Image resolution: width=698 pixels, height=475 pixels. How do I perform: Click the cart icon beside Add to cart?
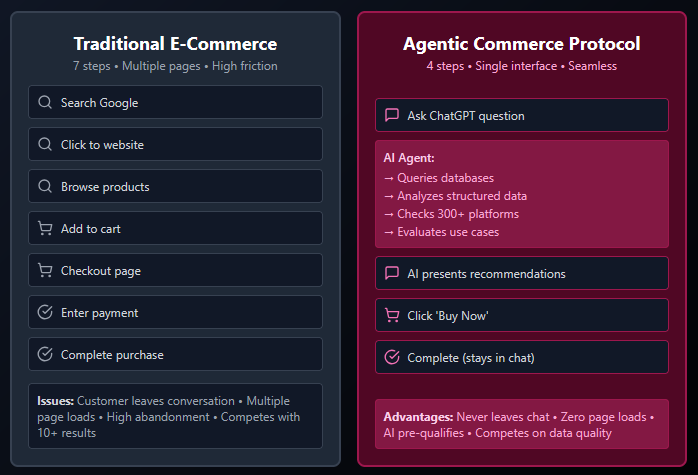45,229
